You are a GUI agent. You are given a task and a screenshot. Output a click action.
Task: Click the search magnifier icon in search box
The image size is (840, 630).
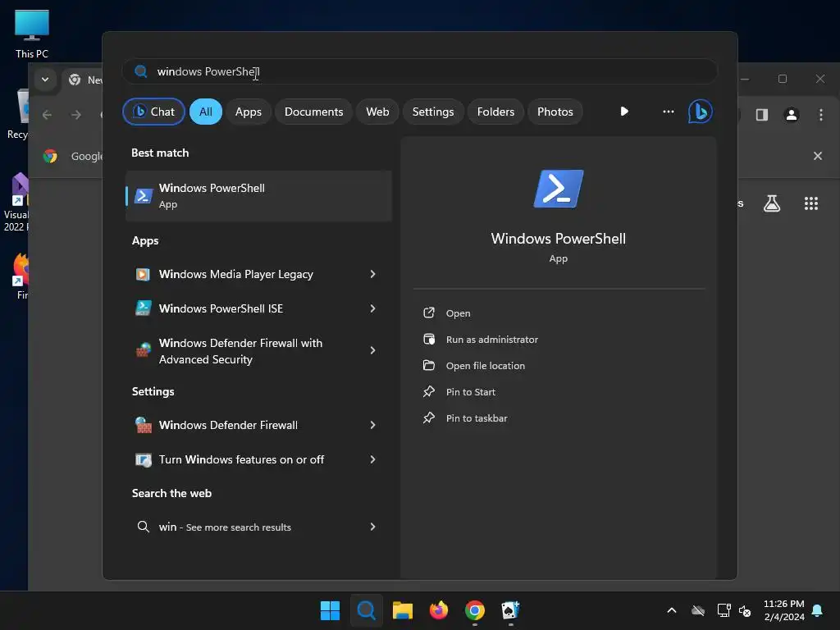[141, 71]
